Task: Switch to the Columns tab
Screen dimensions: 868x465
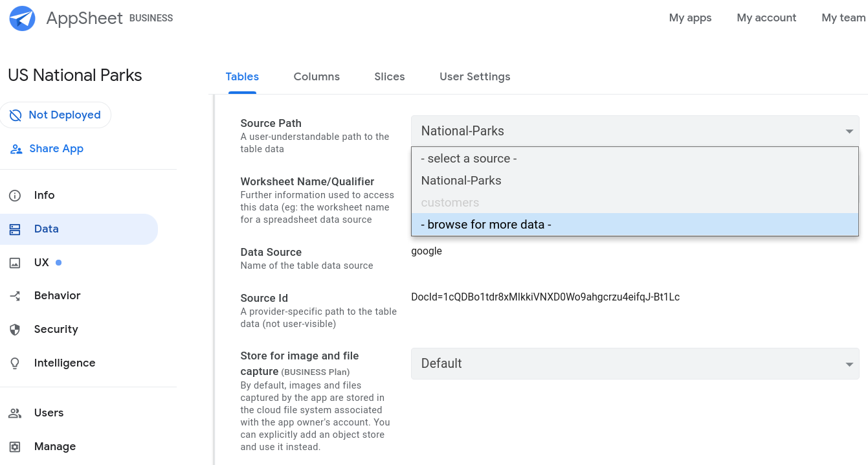Action: tap(317, 76)
